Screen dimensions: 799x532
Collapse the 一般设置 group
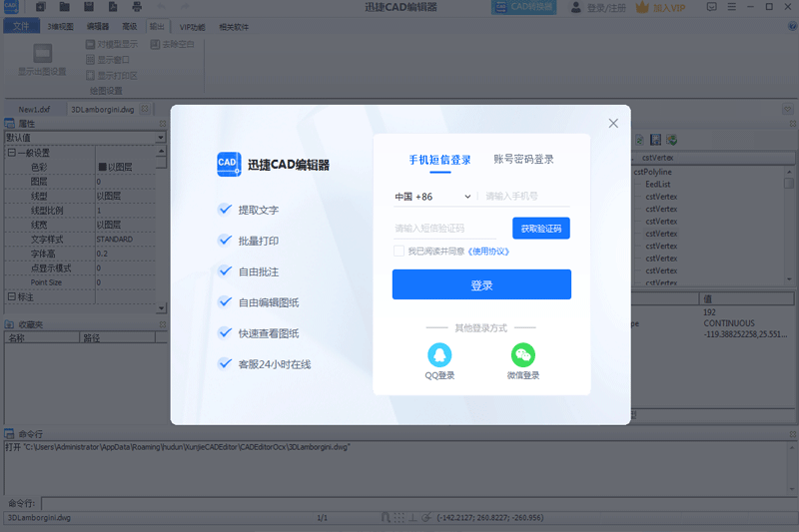click(x=11, y=153)
